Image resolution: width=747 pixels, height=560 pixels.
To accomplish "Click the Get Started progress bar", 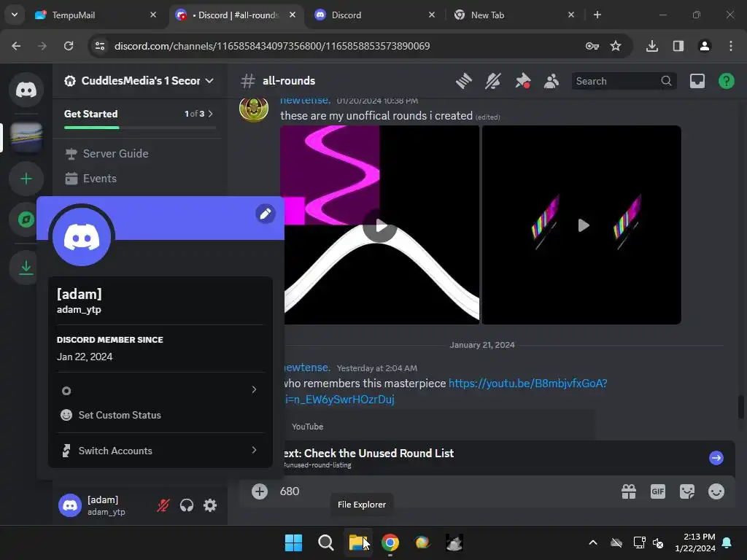I will pos(139,128).
